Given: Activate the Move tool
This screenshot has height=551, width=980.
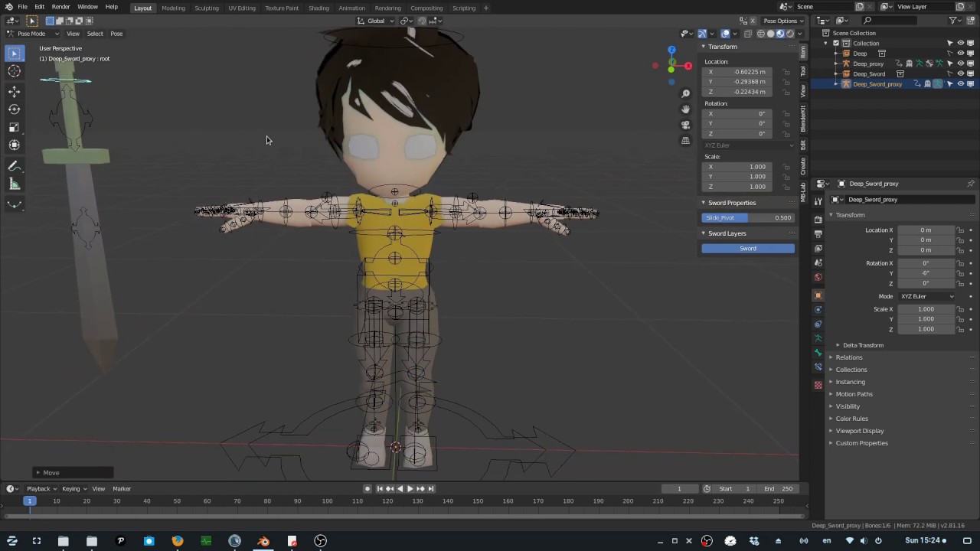Looking at the screenshot, I should point(14,91).
